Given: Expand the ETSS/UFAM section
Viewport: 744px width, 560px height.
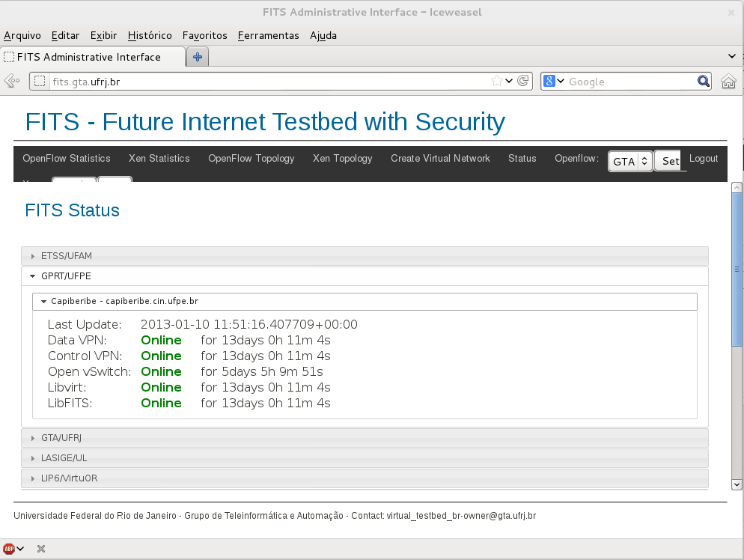Looking at the screenshot, I should click(66, 256).
